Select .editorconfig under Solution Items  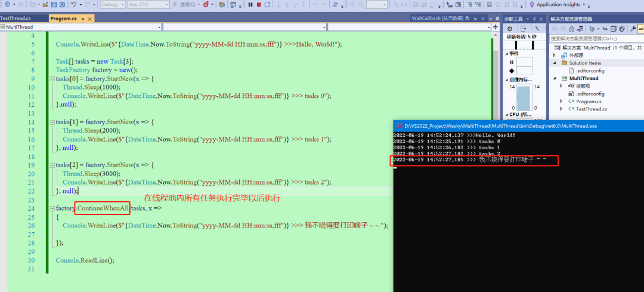point(590,70)
